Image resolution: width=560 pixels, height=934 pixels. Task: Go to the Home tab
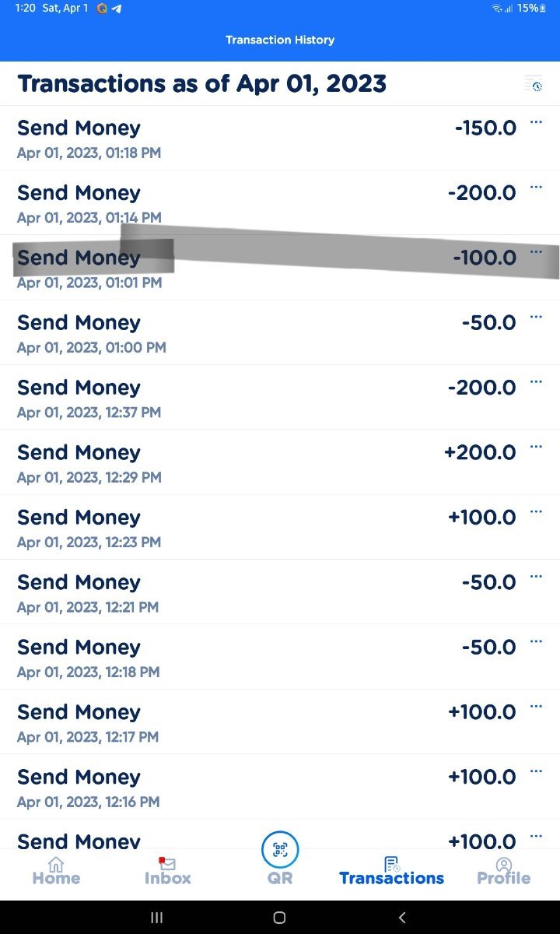(56, 870)
